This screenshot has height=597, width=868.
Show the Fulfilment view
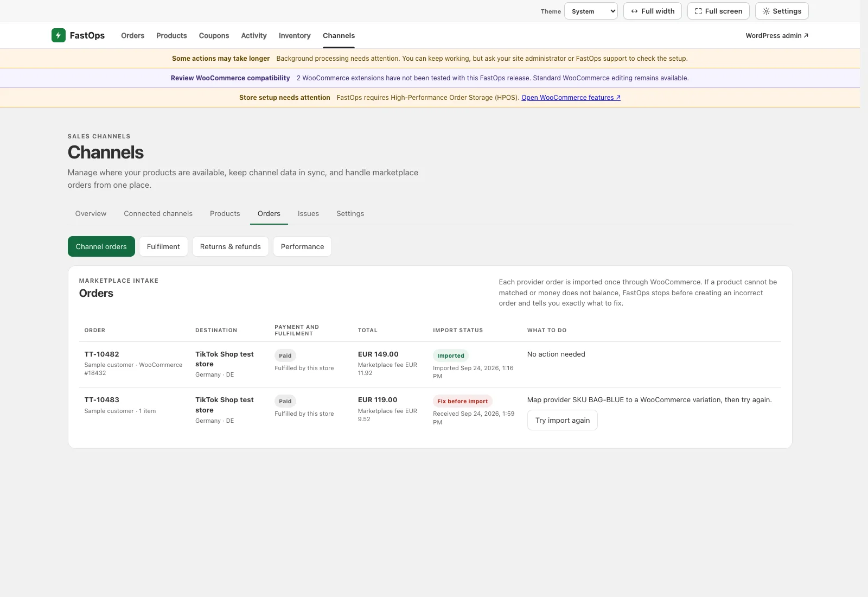(x=163, y=246)
